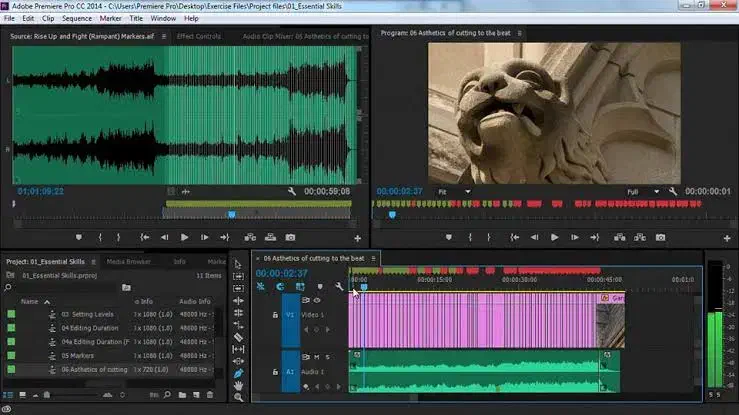Toggle Video 1 track output eye

click(318, 300)
